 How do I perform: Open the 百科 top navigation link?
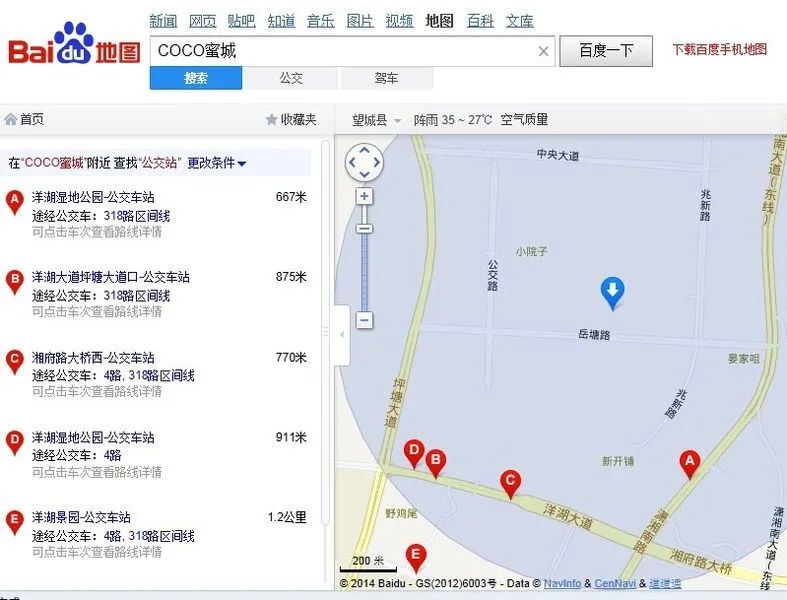pyautogui.click(x=480, y=21)
